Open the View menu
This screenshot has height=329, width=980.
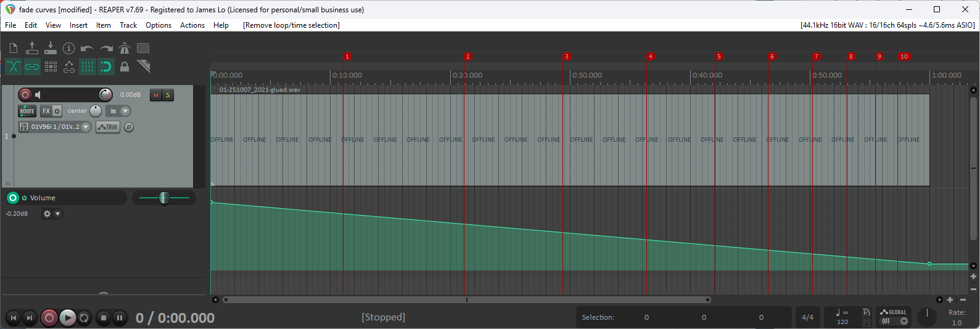53,25
